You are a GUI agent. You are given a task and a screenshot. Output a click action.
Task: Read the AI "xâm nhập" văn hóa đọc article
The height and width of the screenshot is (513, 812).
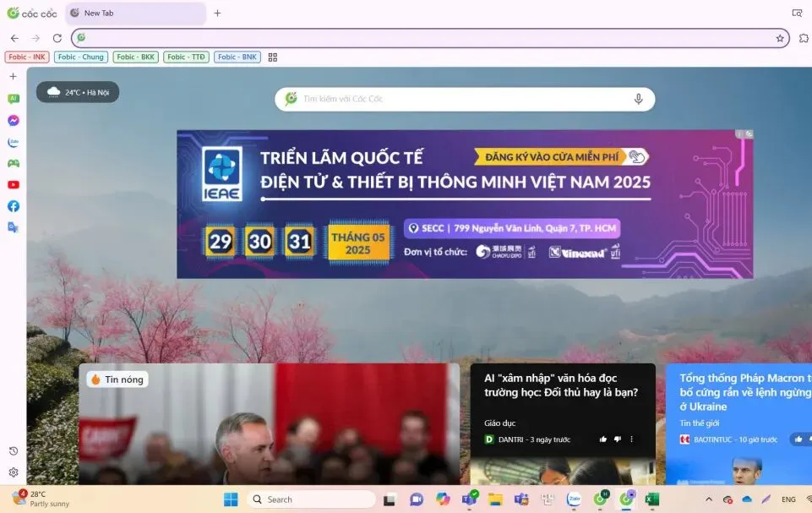(x=561, y=385)
